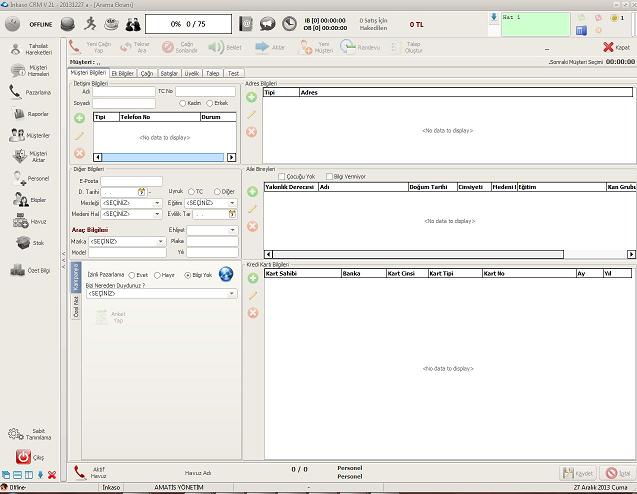637x494 pixels.
Task: Click the Yeni Müşteri toolbar button
Action: [316, 47]
